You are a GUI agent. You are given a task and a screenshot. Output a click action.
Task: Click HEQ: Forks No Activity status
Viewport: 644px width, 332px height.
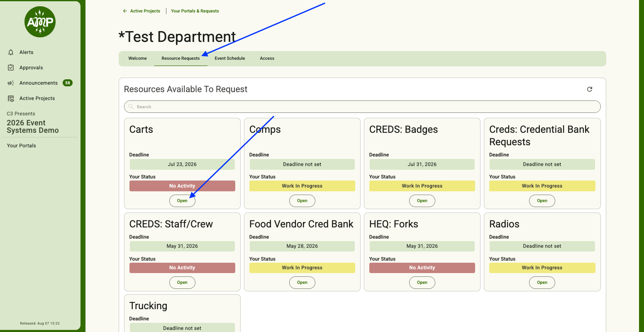click(x=422, y=268)
